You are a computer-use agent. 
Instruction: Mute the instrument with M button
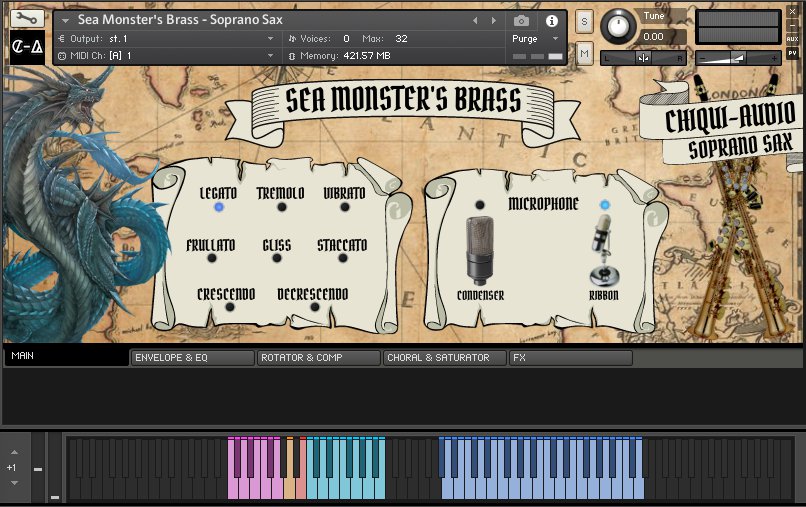pyautogui.click(x=584, y=51)
